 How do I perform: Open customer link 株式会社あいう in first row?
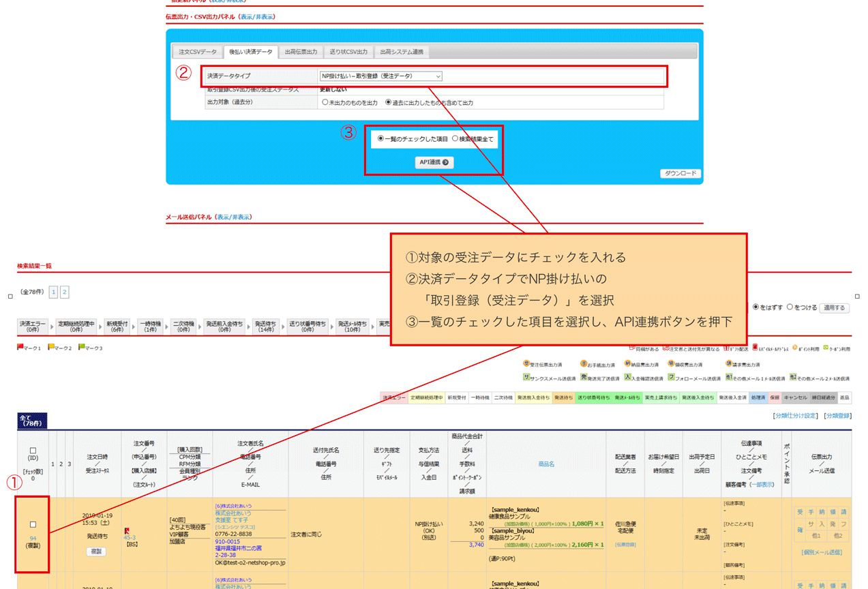pos(233,513)
